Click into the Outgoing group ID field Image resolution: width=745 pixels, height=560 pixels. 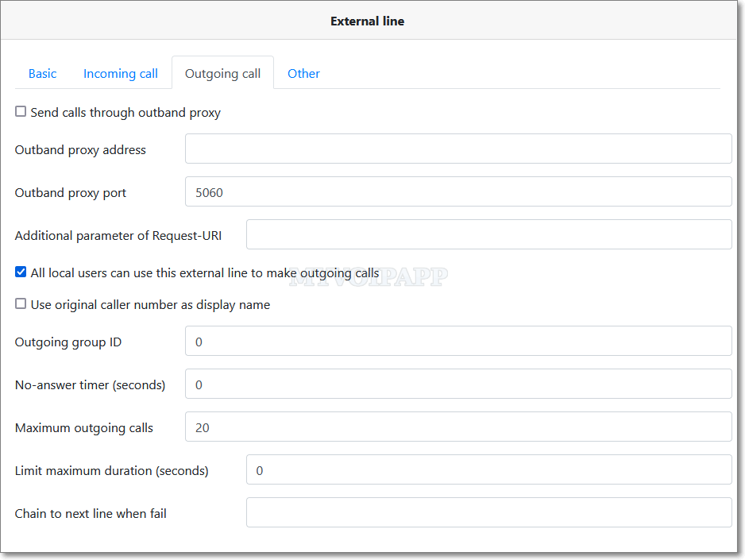click(457, 341)
